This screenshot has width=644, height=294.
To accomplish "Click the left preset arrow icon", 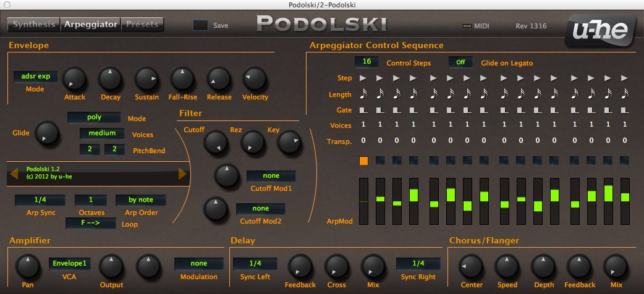I will pos(14,174).
